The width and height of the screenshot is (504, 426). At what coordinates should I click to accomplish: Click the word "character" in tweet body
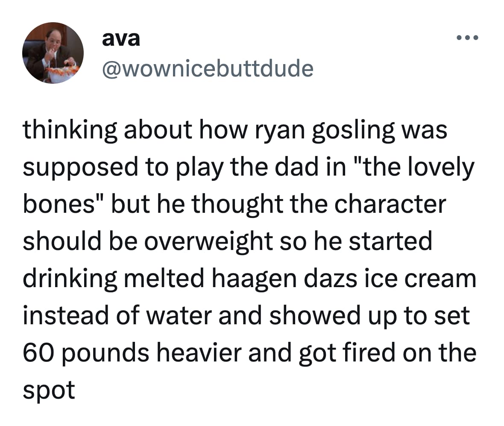[x=389, y=205]
